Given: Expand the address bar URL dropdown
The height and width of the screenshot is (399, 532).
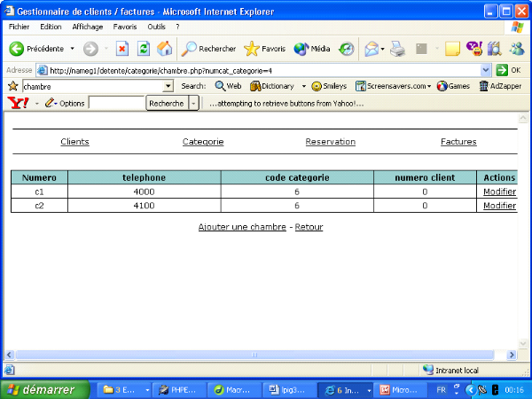Looking at the screenshot, I should pos(486,70).
